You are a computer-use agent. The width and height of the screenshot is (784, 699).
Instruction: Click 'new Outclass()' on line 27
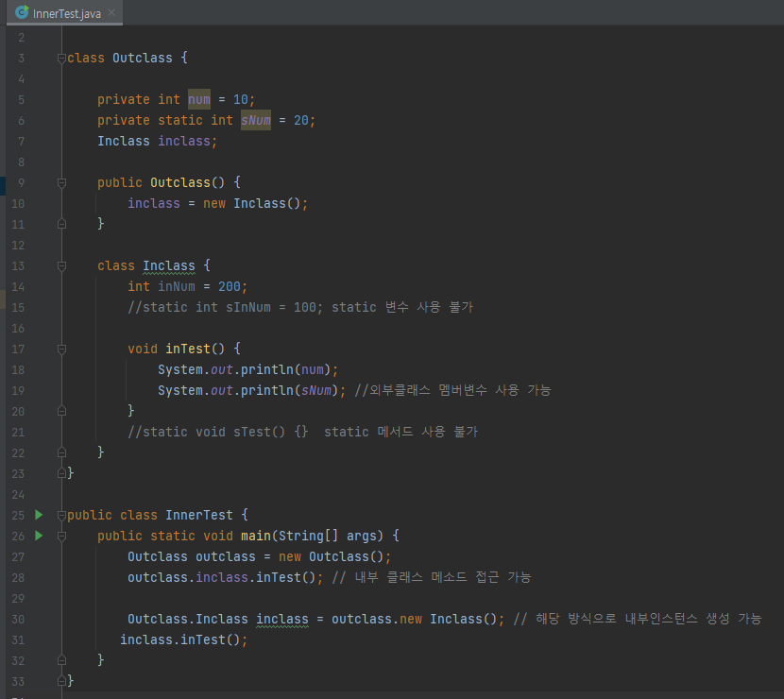pyautogui.click(x=331, y=556)
